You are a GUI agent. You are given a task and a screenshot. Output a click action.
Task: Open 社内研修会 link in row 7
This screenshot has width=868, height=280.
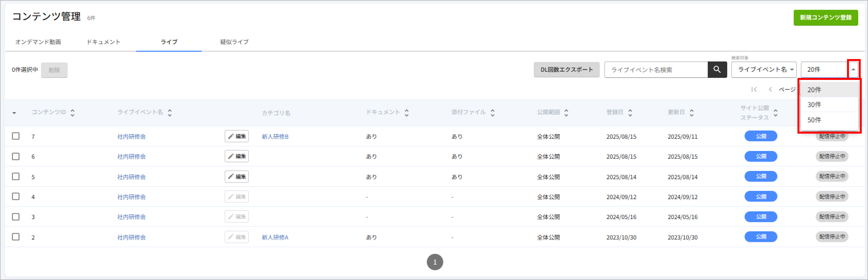(x=131, y=136)
